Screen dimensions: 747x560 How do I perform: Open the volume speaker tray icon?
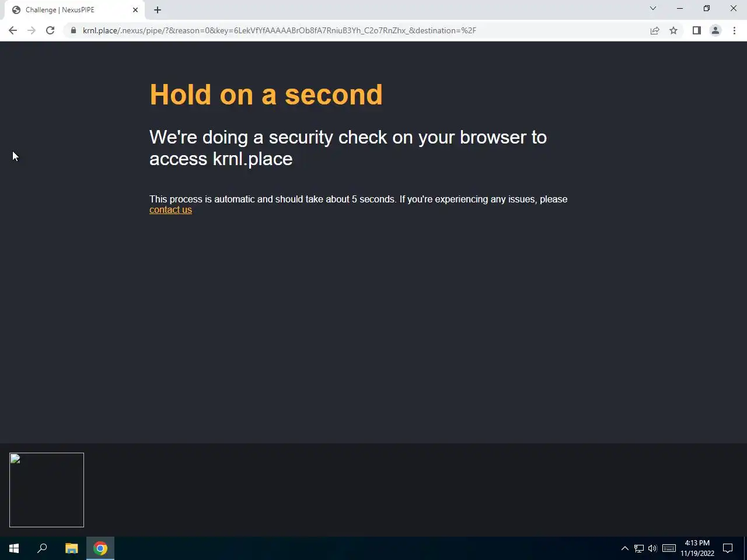pos(652,548)
